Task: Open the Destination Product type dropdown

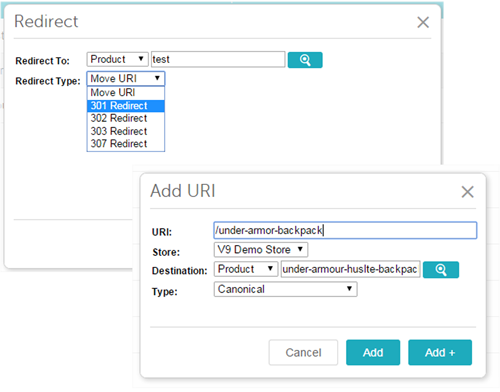Action: [246, 269]
